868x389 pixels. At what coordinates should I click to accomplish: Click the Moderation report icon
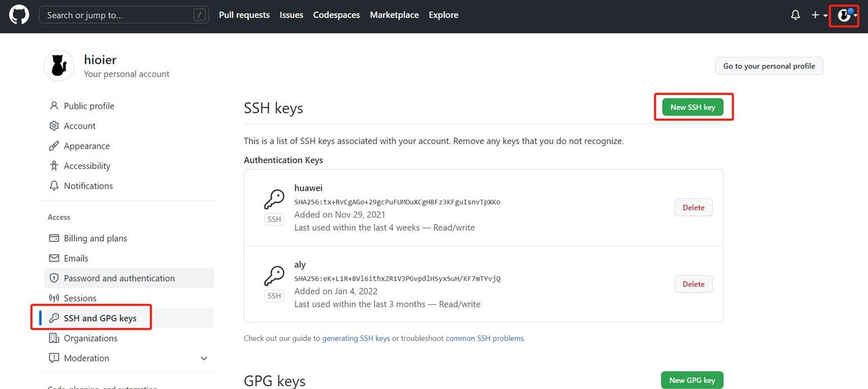click(54, 358)
